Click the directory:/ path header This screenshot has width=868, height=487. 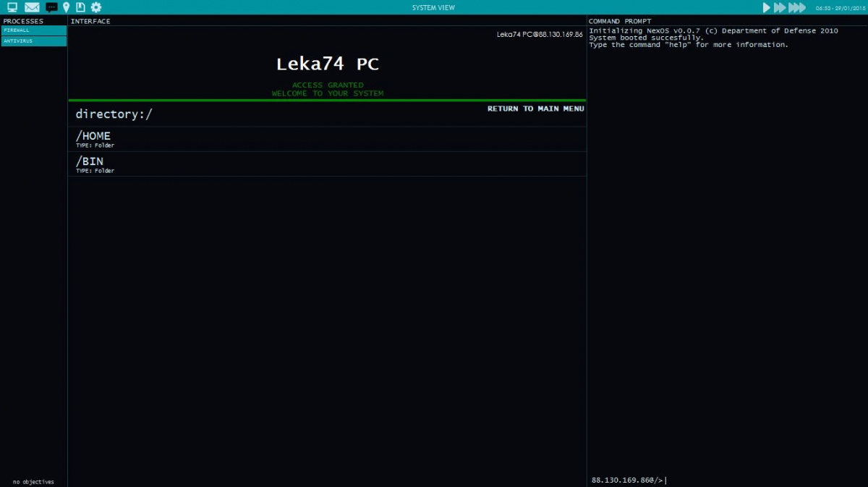(x=114, y=114)
